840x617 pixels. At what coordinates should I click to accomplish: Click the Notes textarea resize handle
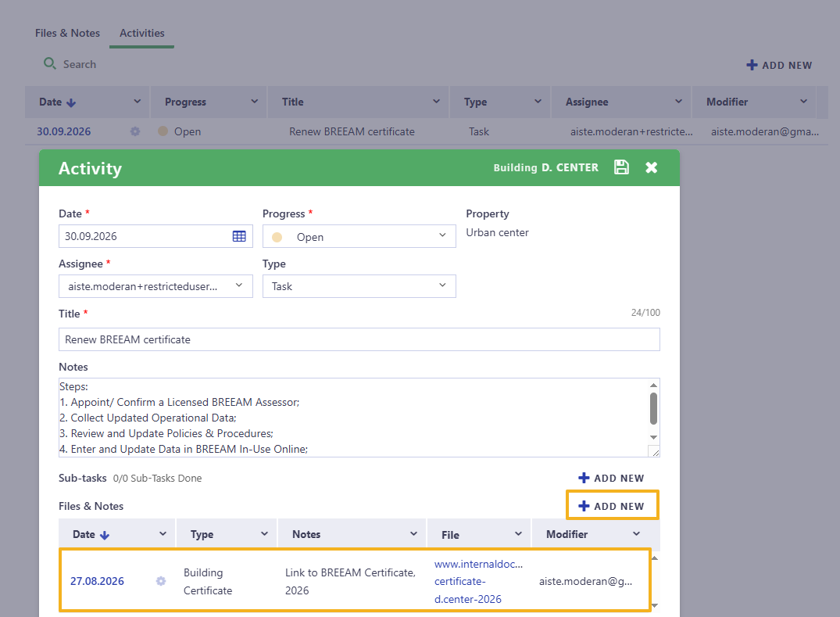tap(654, 452)
